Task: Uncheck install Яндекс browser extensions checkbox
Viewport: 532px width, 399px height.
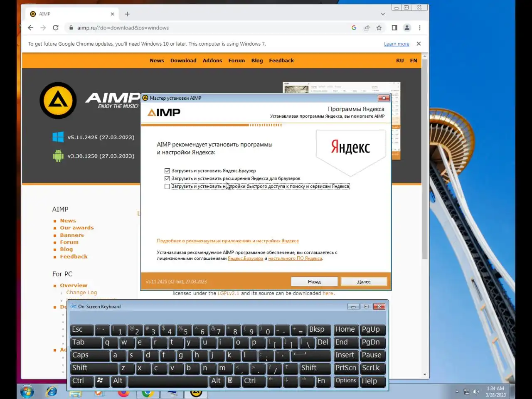Action: [x=167, y=179]
